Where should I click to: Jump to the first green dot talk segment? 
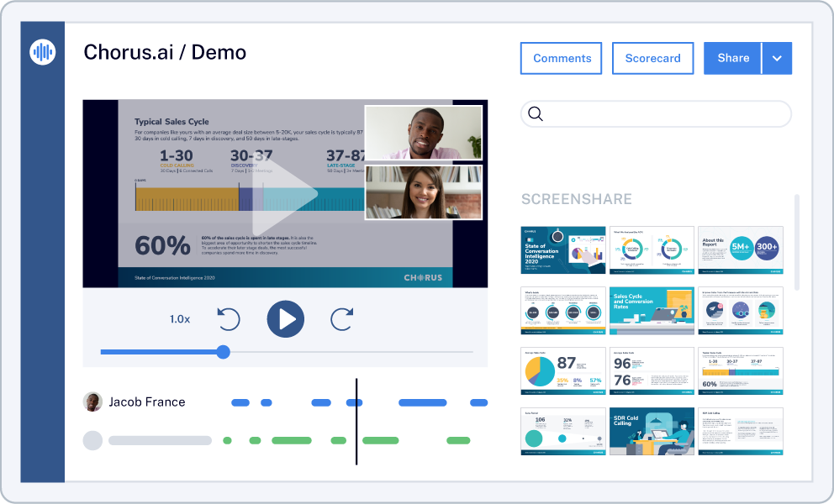pos(227,440)
